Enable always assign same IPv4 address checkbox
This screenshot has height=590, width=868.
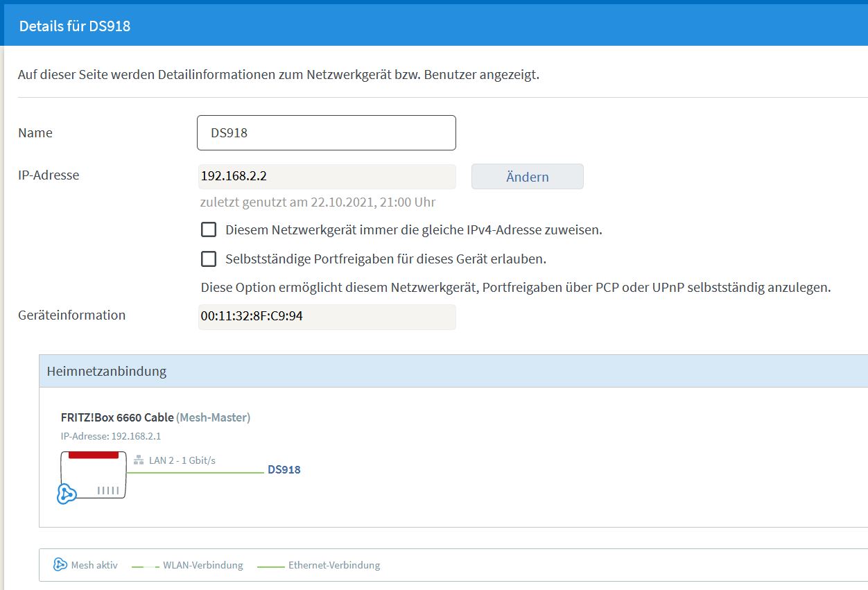coord(209,229)
